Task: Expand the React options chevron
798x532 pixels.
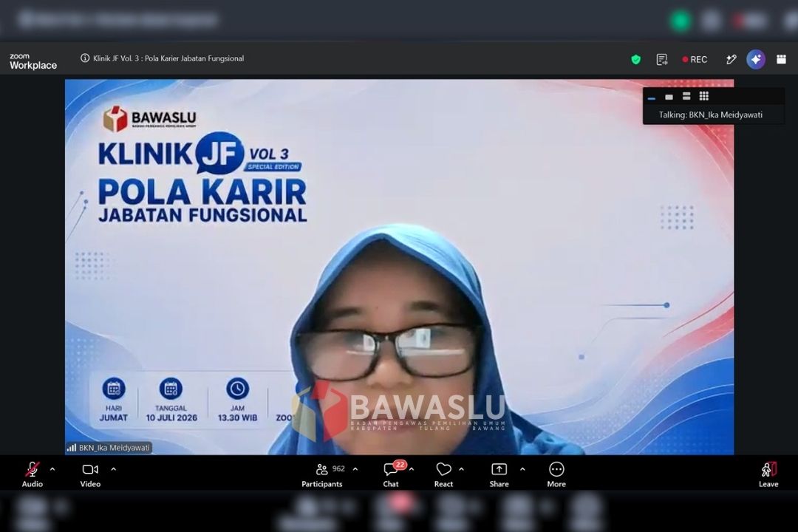Action: coord(461,469)
